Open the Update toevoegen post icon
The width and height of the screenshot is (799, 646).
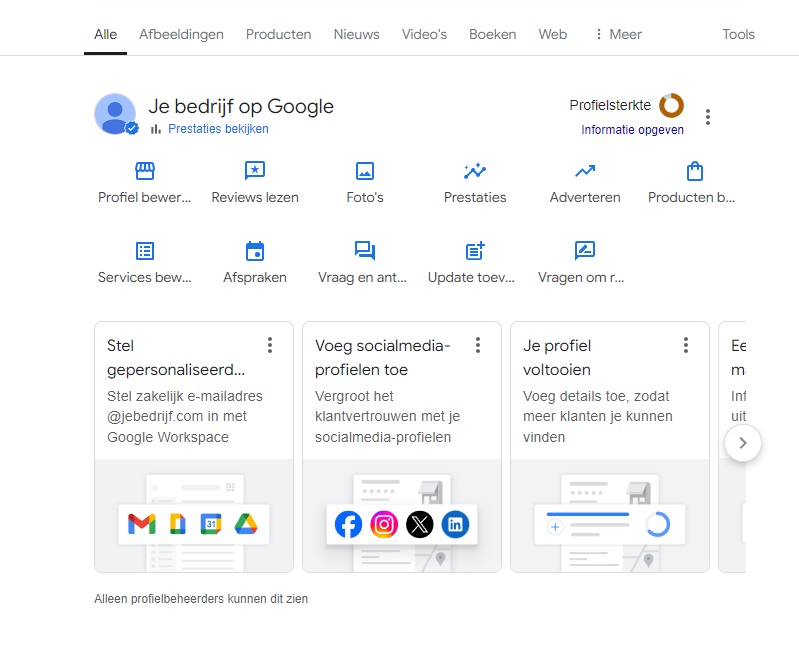(475, 251)
